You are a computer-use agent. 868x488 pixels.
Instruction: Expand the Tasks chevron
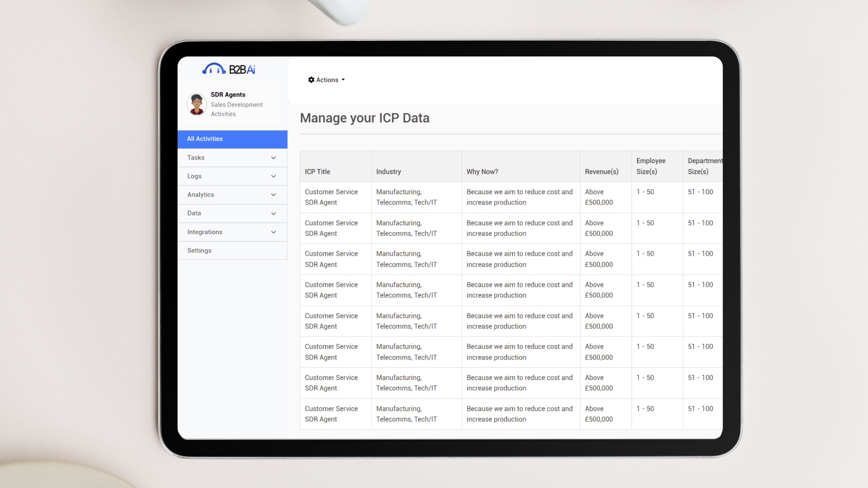point(274,158)
